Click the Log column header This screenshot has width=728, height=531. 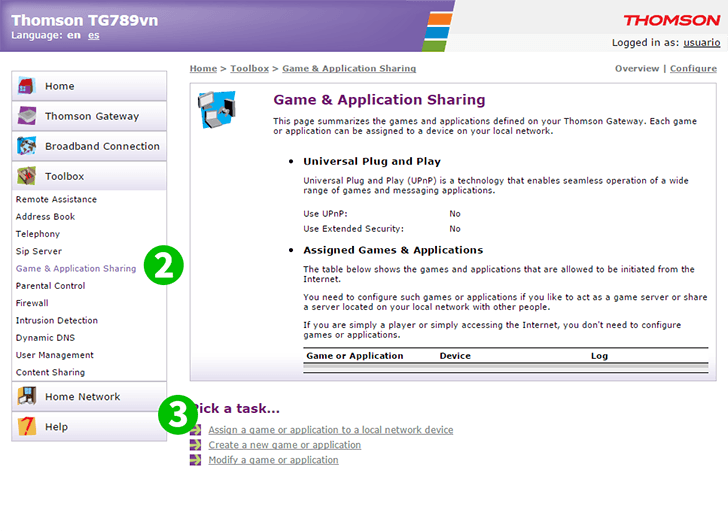point(599,356)
